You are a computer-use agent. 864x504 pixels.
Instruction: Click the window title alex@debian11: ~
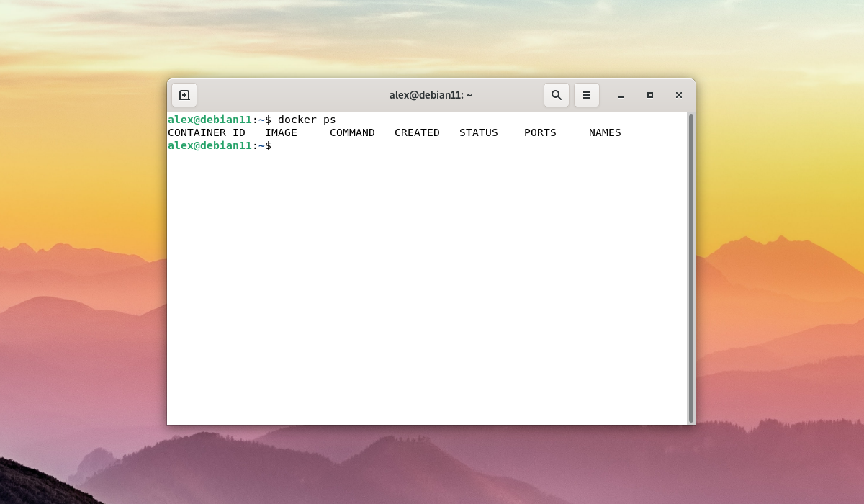431,95
